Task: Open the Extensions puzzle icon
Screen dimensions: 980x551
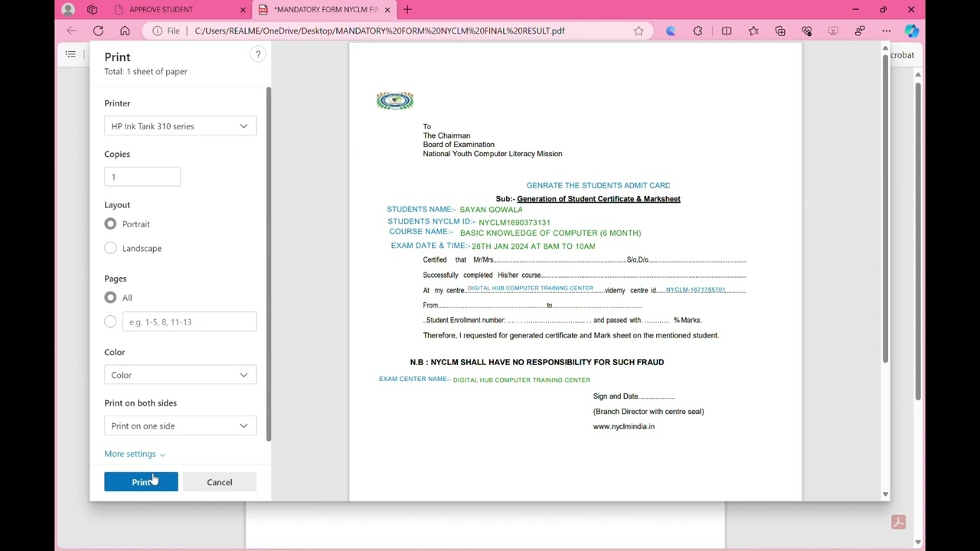Action: 697,31
